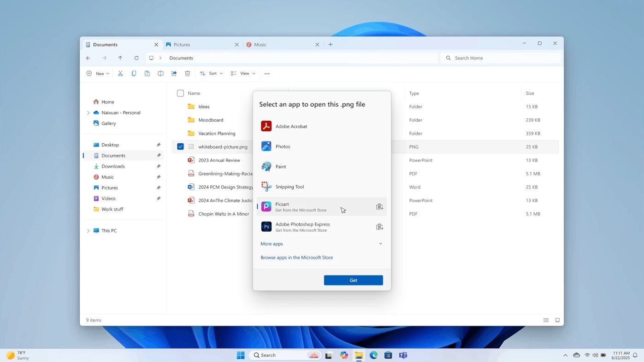Click the Paste clipboard icon in toolbar

point(147,73)
